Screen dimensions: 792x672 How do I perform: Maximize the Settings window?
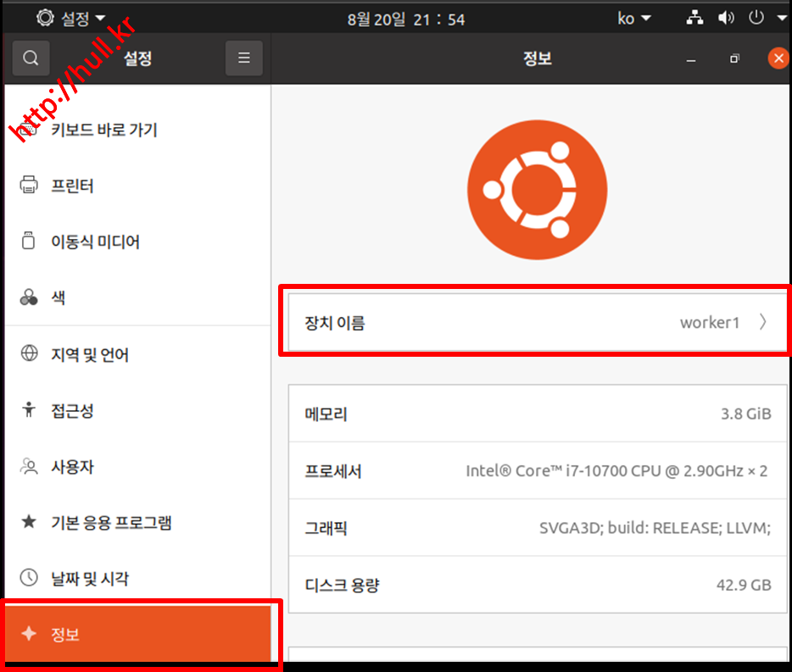pyautogui.click(x=734, y=58)
